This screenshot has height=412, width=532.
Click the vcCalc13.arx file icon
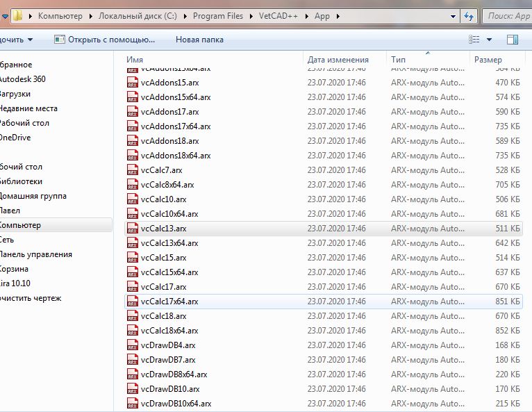pyautogui.click(x=133, y=229)
